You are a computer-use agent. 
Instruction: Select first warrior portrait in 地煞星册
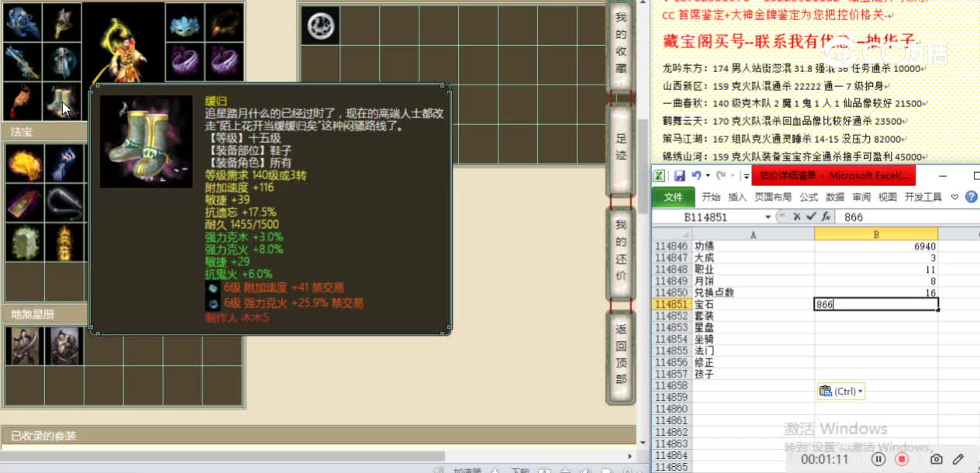point(23,345)
